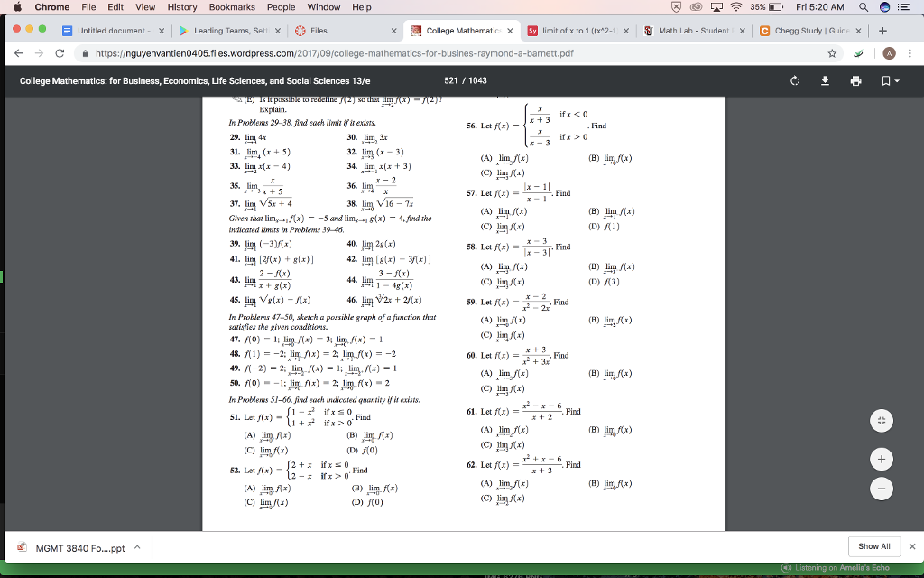Zoom in on the PDF page

pyautogui.click(x=881, y=459)
